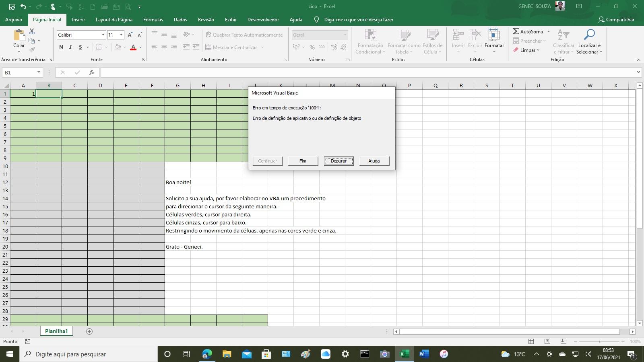Switch to the Exibir tab
This screenshot has height=362, width=644.
click(x=231, y=20)
